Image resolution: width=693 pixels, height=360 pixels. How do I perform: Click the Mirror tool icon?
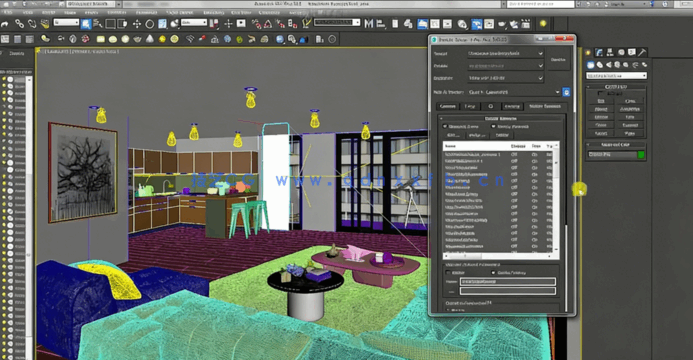369,23
